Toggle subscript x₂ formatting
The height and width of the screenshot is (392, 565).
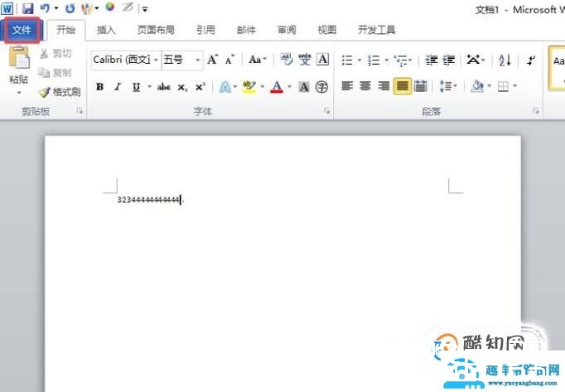pos(182,87)
